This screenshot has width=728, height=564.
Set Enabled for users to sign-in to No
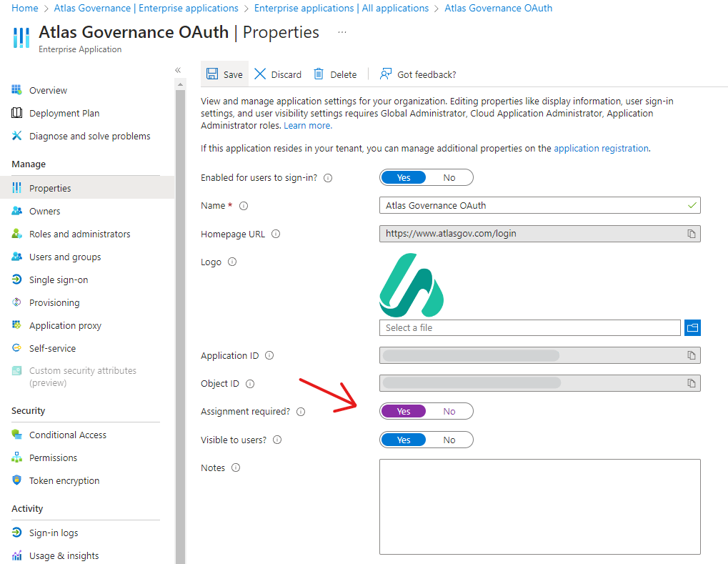449,177
